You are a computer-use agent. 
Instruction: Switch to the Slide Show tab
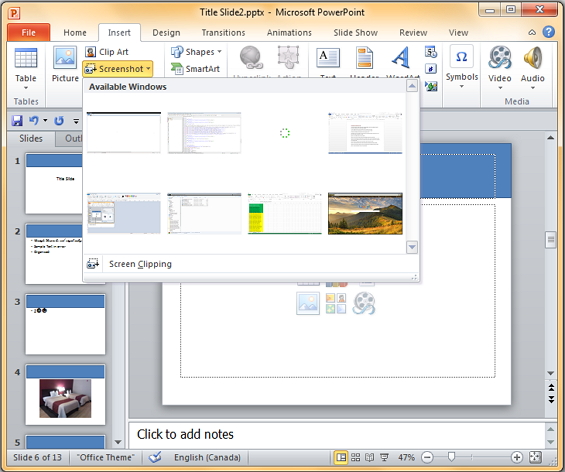point(356,32)
